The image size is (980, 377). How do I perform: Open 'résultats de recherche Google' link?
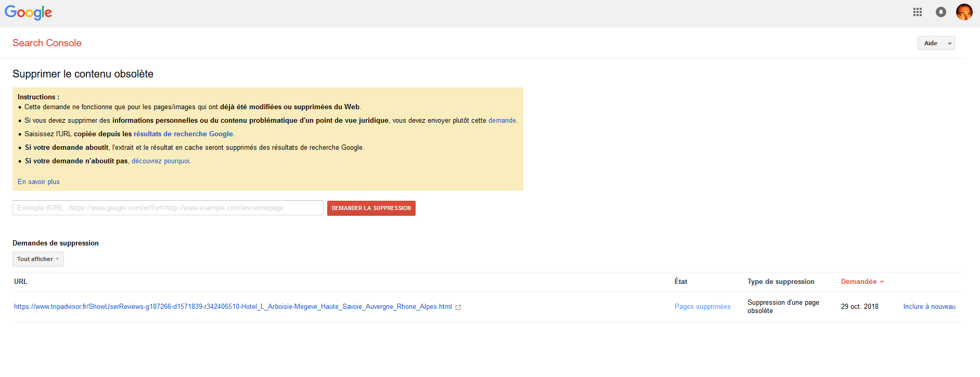183,134
